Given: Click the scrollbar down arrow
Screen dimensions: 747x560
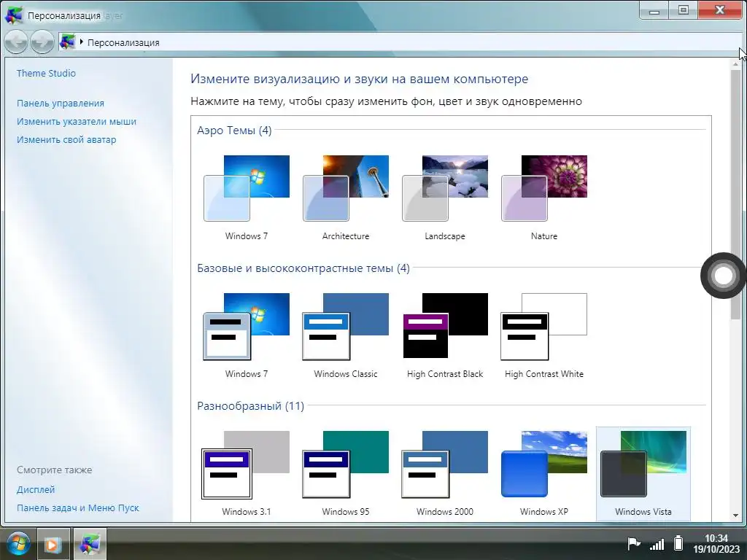Looking at the screenshot, I should (736, 516).
